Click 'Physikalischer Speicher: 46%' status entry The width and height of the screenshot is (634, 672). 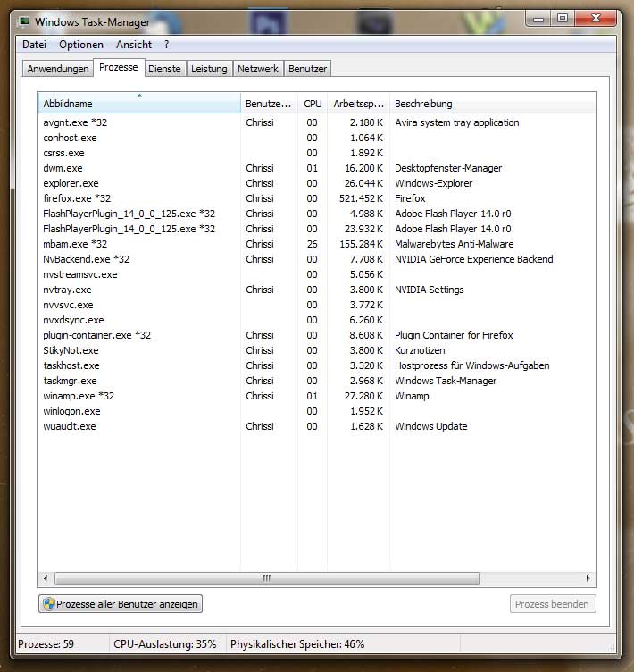pyautogui.click(x=297, y=644)
